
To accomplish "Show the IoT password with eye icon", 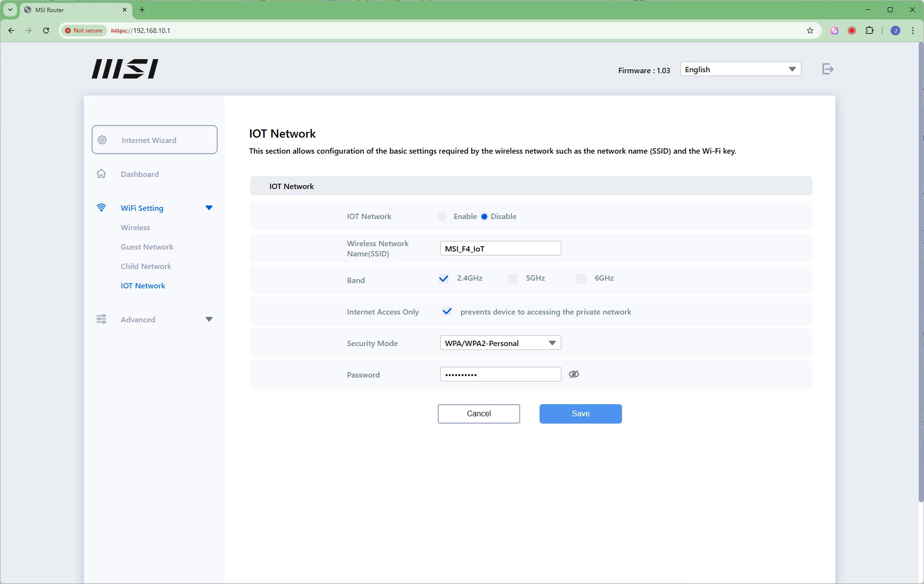I will (x=574, y=374).
